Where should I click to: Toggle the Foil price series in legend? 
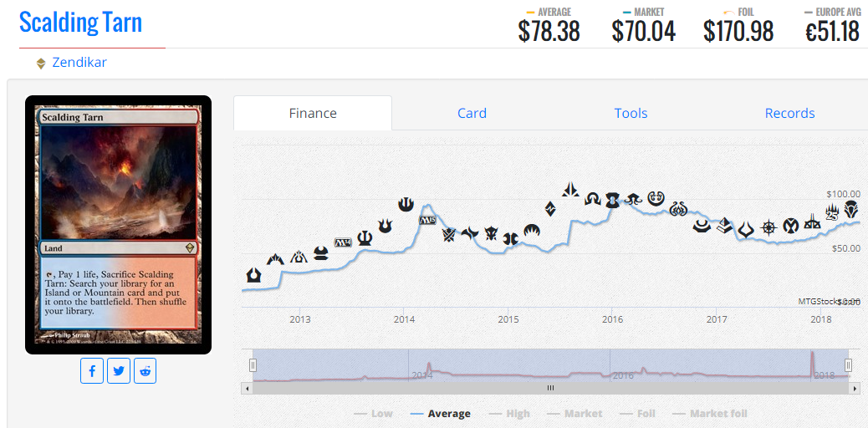point(635,414)
